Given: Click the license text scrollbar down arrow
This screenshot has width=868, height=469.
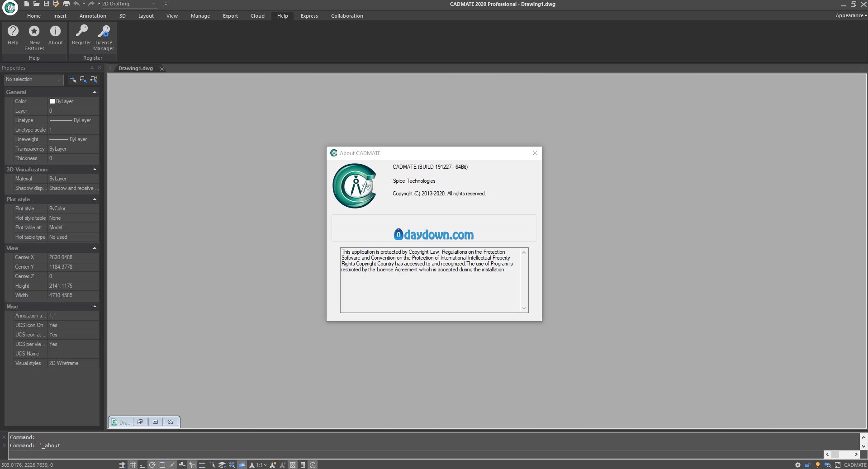Looking at the screenshot, I should point(524,308).
